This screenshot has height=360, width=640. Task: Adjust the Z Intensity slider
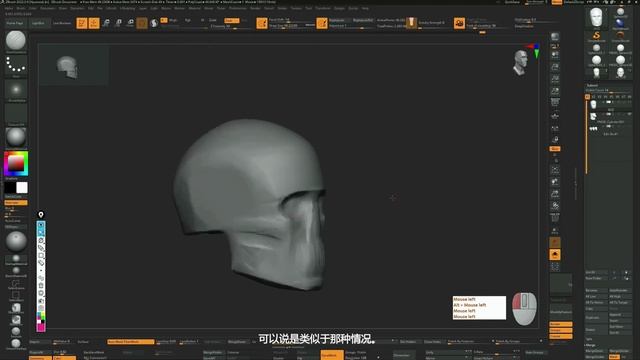[x=230, y=27]
